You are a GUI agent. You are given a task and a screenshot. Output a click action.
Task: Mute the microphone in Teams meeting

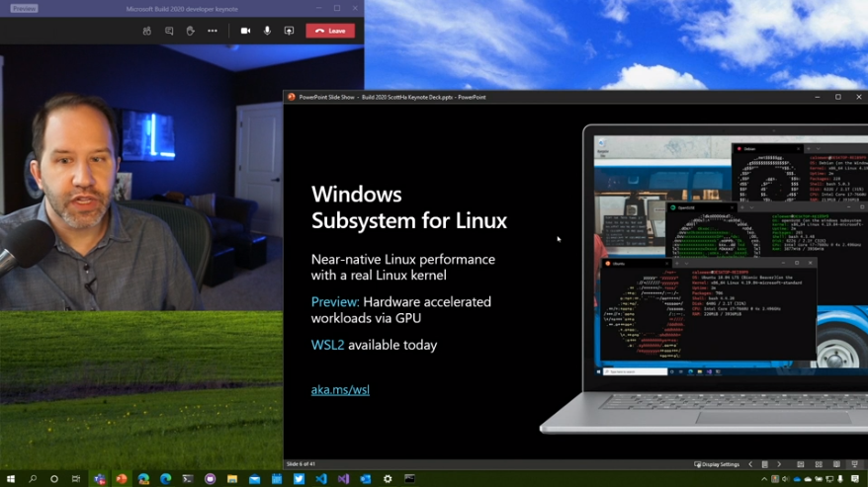click(267, 31)
